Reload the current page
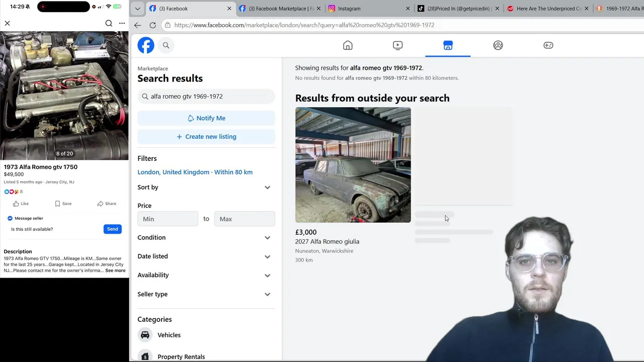This screenshot has width=644, height=362. [x=152, y=25]
